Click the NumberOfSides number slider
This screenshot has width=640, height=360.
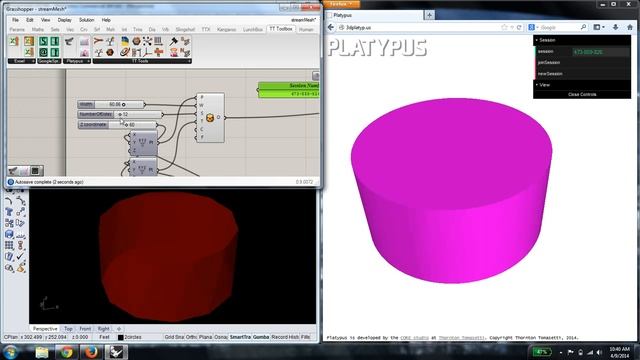coord(120,115)
